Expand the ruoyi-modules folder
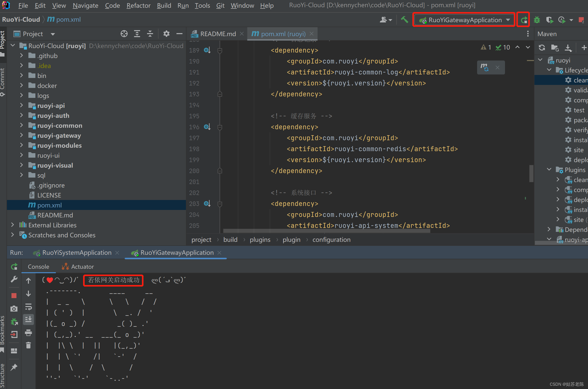 click(21, 145)
